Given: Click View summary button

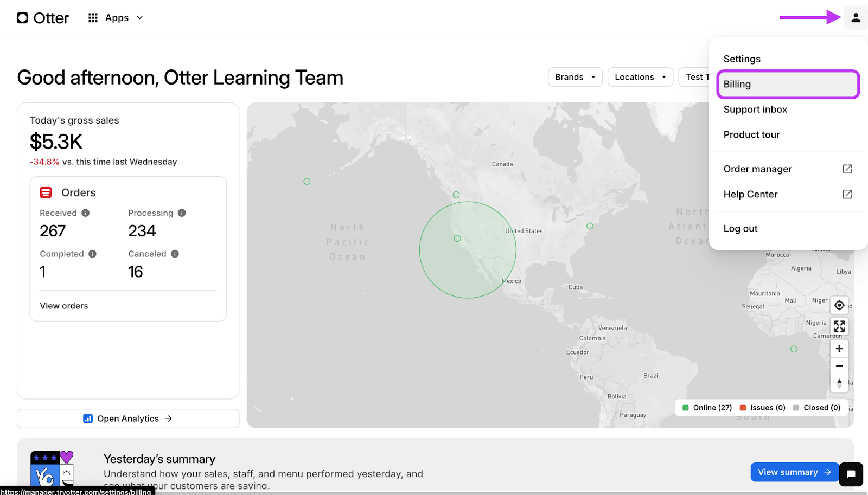Looking at the screenshot, I should tap(795, 472).
